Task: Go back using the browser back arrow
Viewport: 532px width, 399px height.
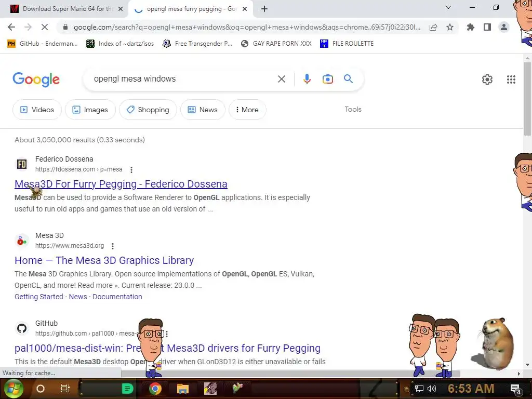Action: click(11, 27)
